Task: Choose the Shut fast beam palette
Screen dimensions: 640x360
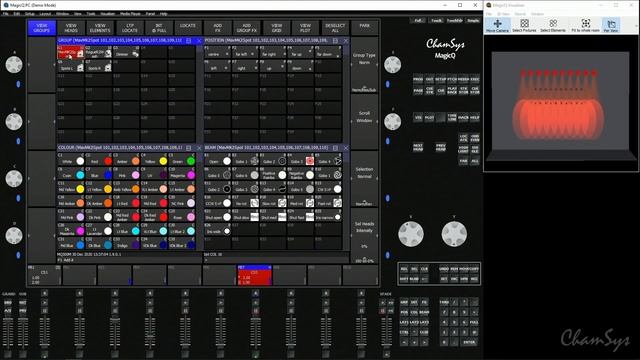Action: [x=301, y=216]
